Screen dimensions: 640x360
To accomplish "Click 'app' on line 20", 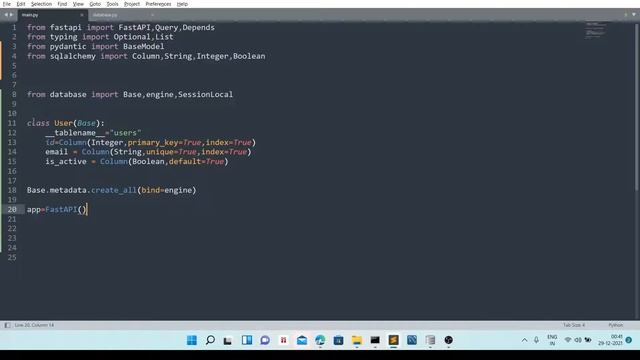I will click(34, 210).
